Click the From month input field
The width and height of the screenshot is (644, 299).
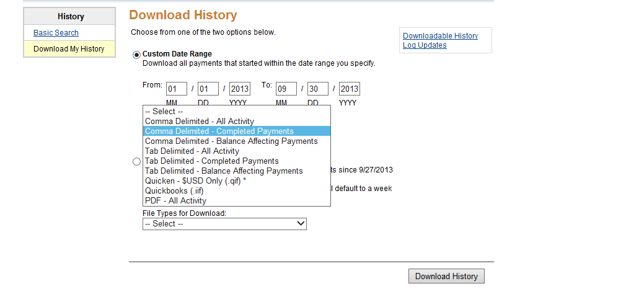pos(177,89)
